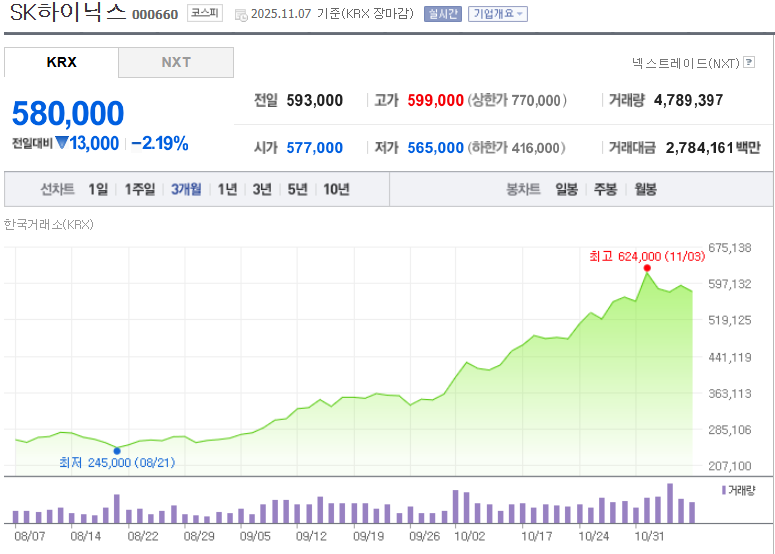
Task: Click the stock code 000660
Action: pyautogui.click(x=155, y=14)
